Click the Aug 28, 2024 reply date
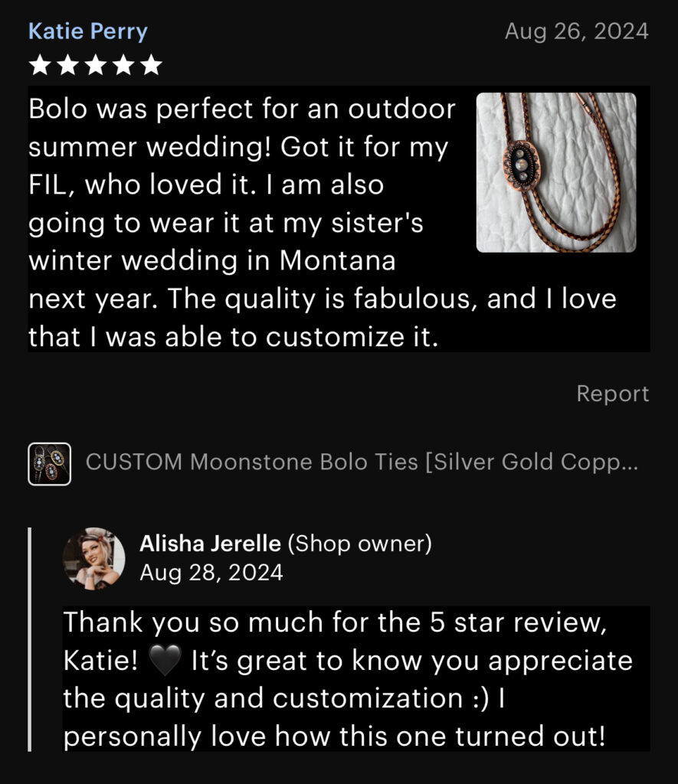The height and width of the screenshot is (784, 678). [211, 573]
